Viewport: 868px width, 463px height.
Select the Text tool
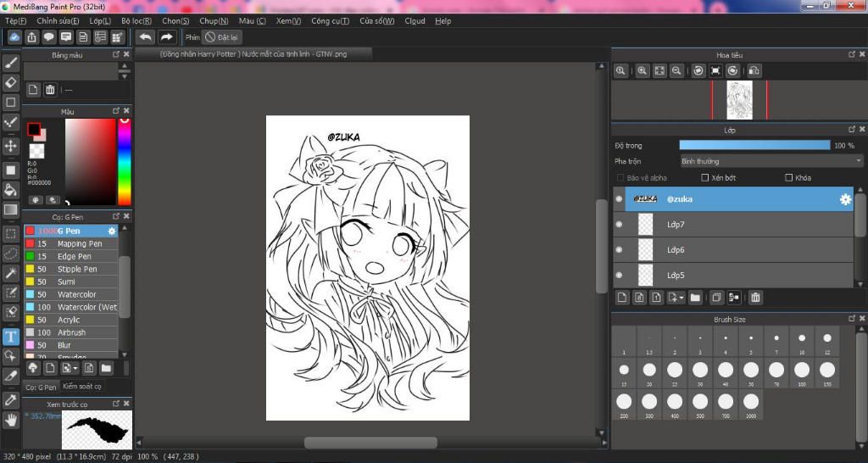[x=11, y=336]
